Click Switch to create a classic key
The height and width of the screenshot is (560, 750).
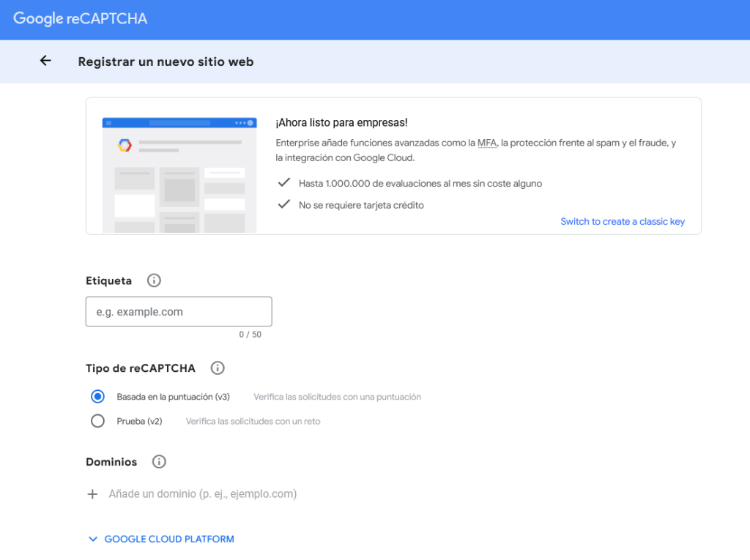[x=623, y=221]
